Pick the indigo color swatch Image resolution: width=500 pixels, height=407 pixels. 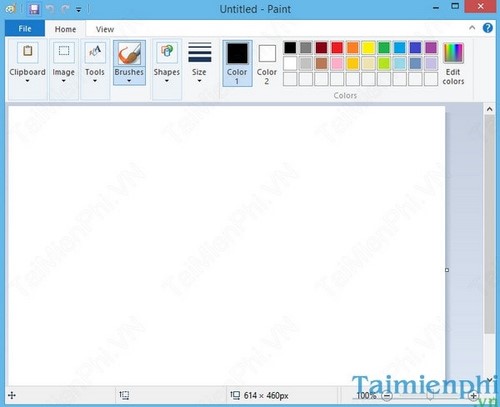pos(415,48)
